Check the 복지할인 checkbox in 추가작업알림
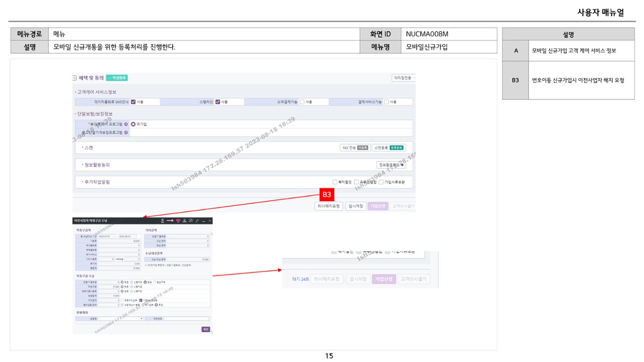Image resolution: width=644 pixels, height=362 pixels. point(335,182)
